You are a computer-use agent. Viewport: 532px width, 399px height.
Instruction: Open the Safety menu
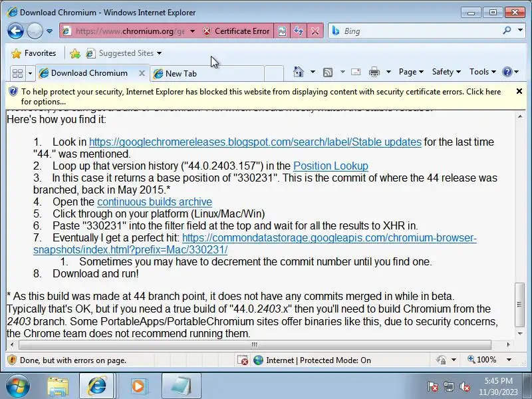click(446, 72)
